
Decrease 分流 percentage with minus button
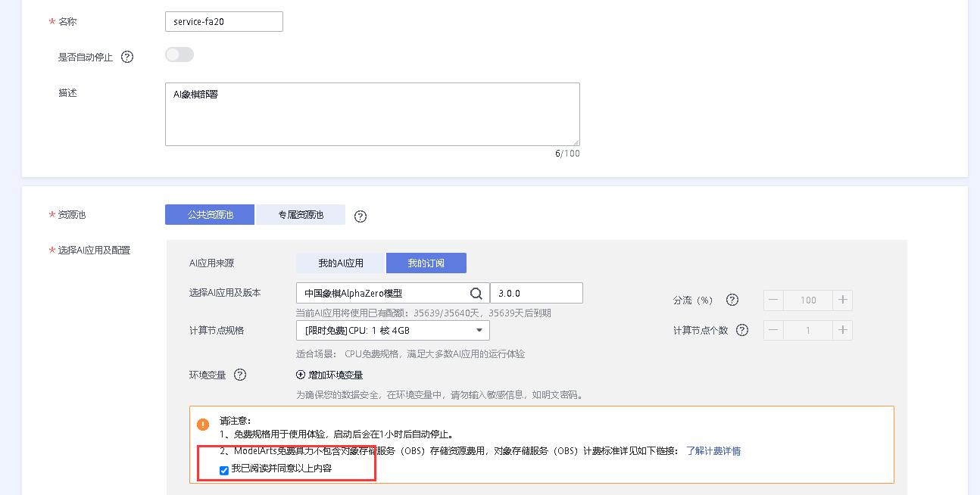(773, 300)
